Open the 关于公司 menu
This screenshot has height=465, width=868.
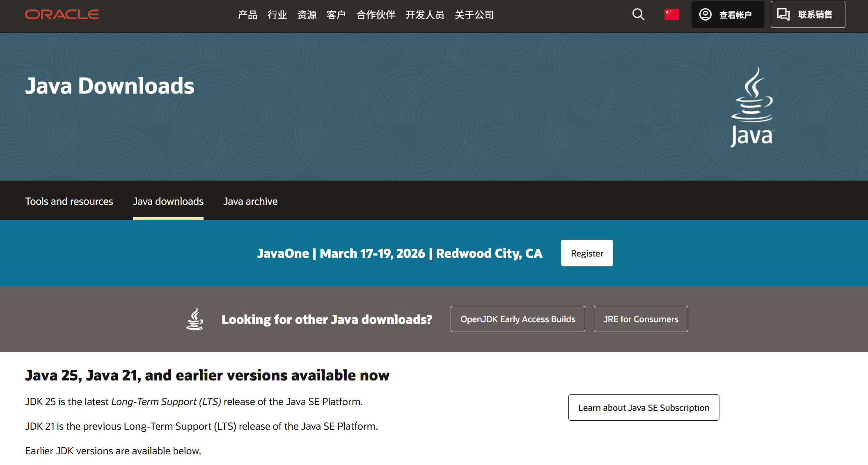(x=474, y=15)
